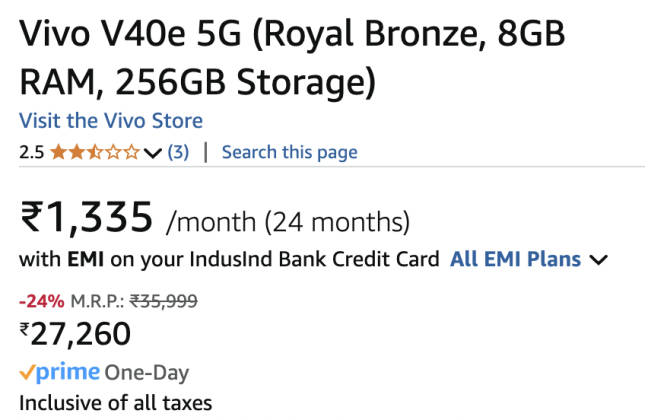Click the last empty star icon
Image resolution: width=648 pixels, height=420 pixels.
pyautogui.click(x=133, y=153)
